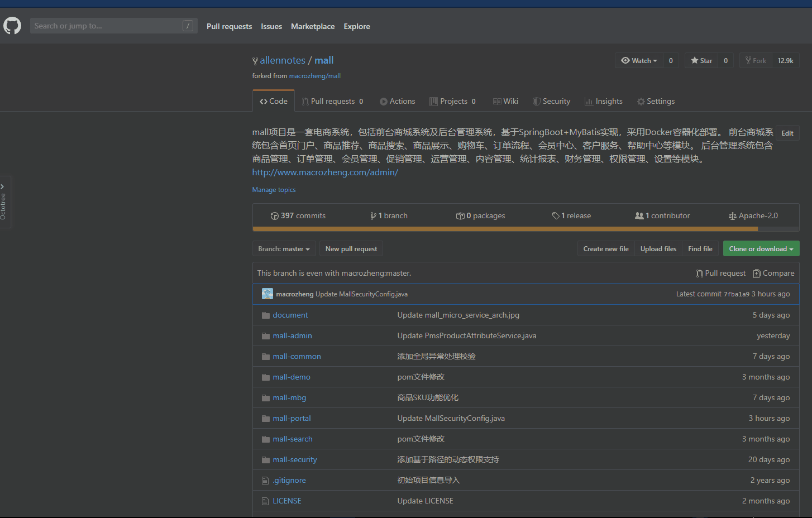Open the Settings tab
812x518 pixels.
point(656,101)
